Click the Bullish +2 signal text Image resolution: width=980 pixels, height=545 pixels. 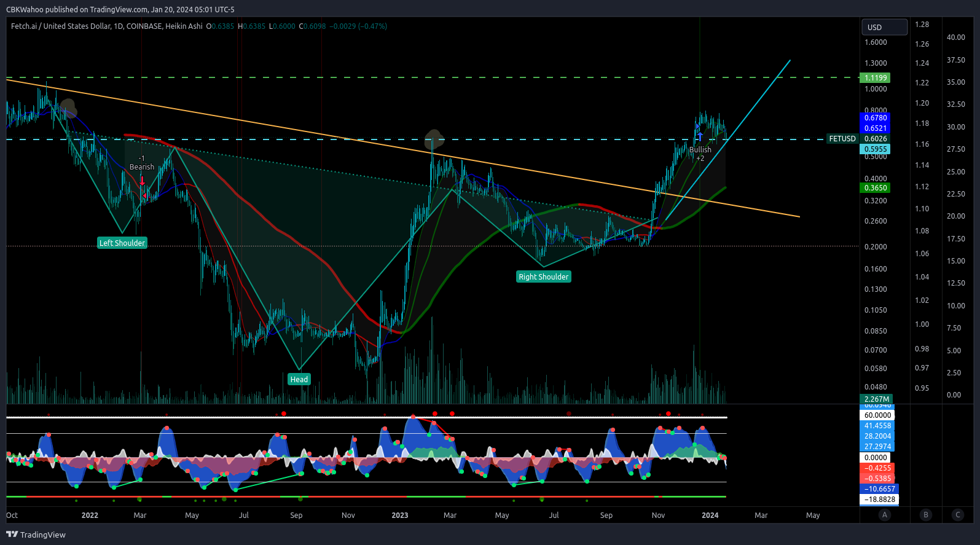click(x=700, y=154)
